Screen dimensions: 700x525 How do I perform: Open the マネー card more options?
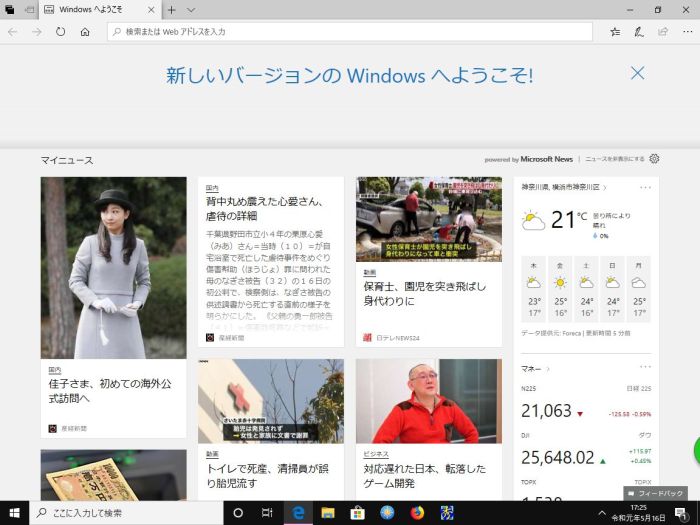point(645,368)
